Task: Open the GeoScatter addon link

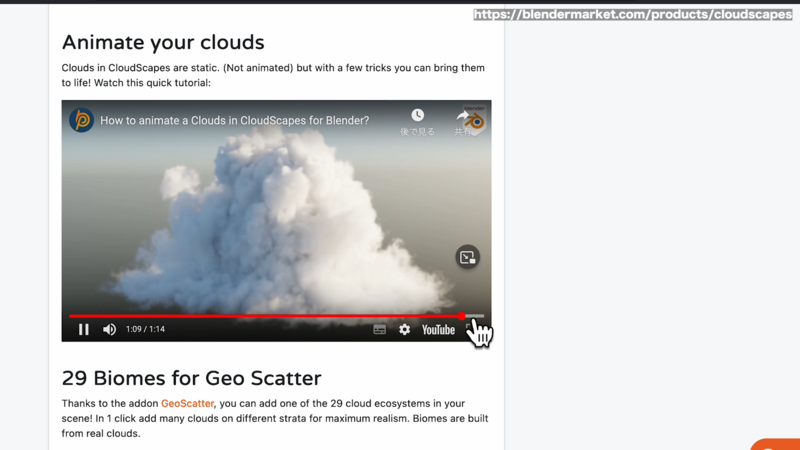Action: point(187,404)
